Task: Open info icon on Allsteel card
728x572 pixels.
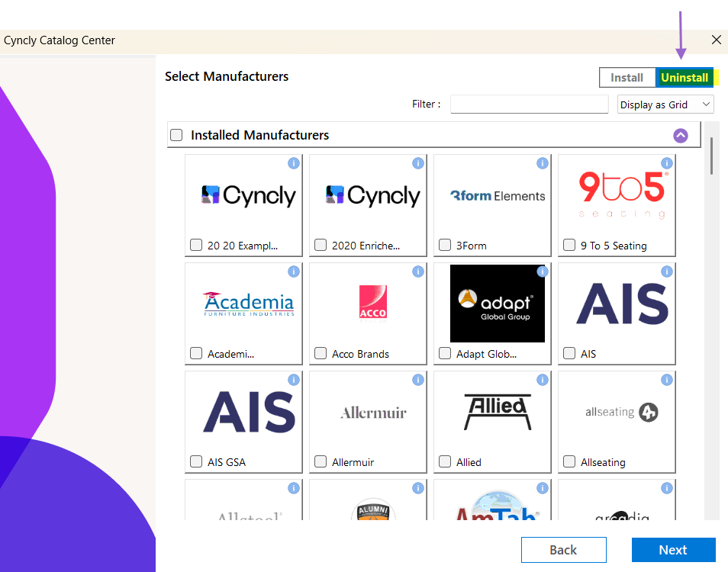Action: [x=294, y=488]
